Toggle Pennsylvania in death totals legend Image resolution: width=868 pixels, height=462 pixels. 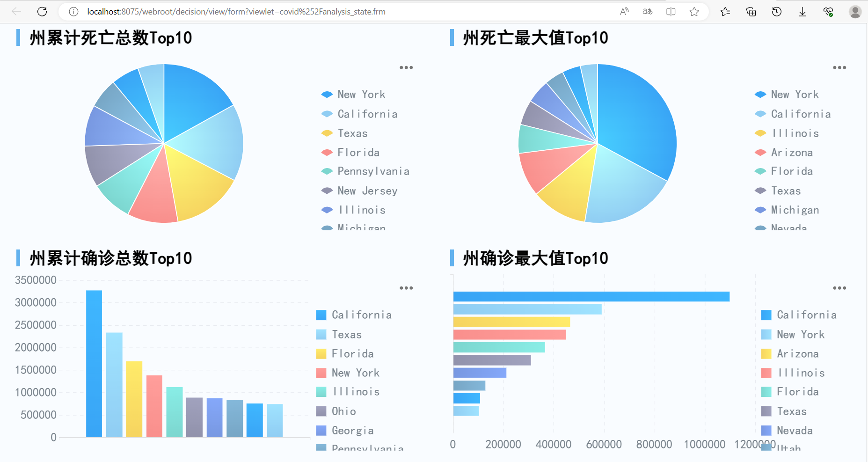[365, 171]
